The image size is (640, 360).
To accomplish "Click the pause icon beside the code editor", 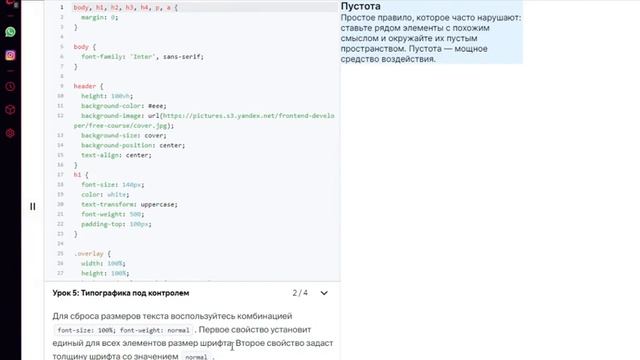I will [33, 207].
